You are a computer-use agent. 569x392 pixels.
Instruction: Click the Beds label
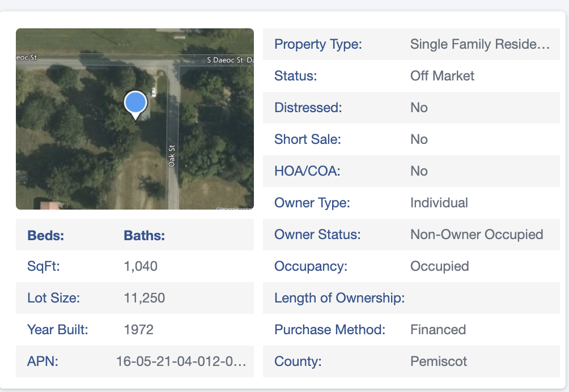click(x=46, y=235)
